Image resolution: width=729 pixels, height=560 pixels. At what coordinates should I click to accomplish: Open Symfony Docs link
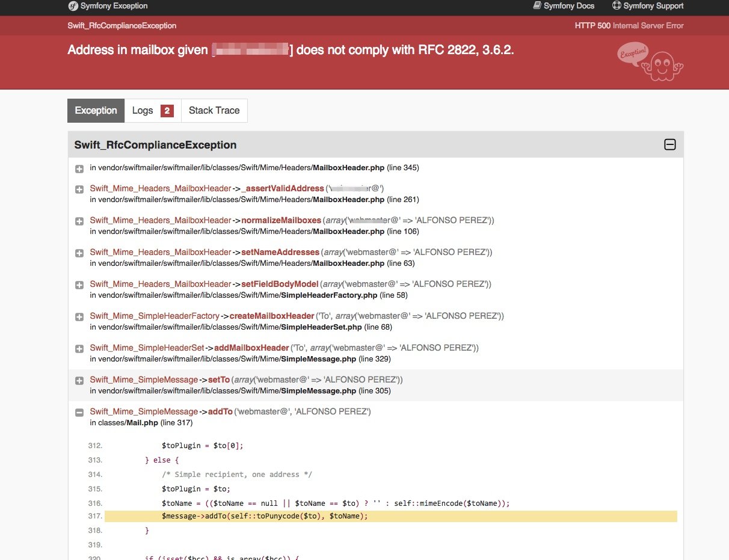(564, 6)
